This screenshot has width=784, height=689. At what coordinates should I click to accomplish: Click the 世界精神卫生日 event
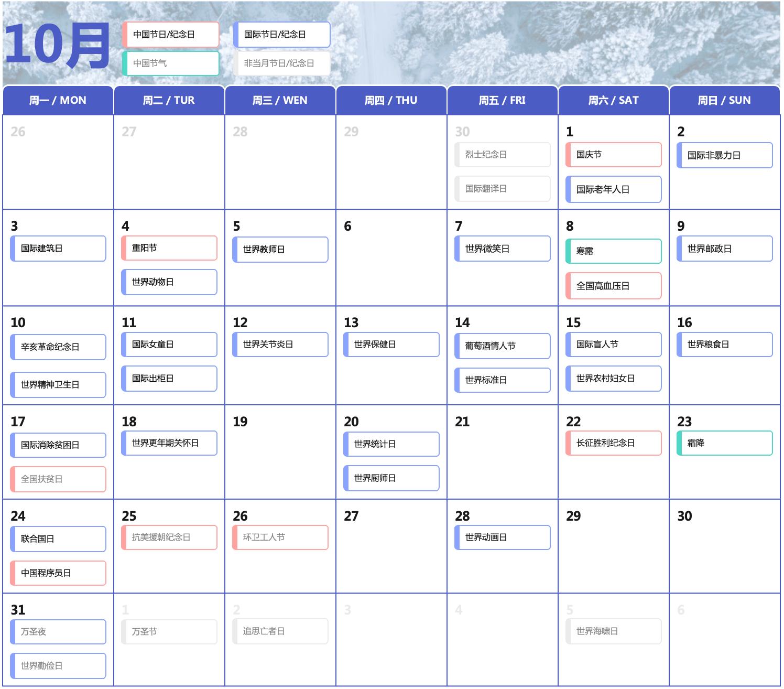(x=58, y=385)
